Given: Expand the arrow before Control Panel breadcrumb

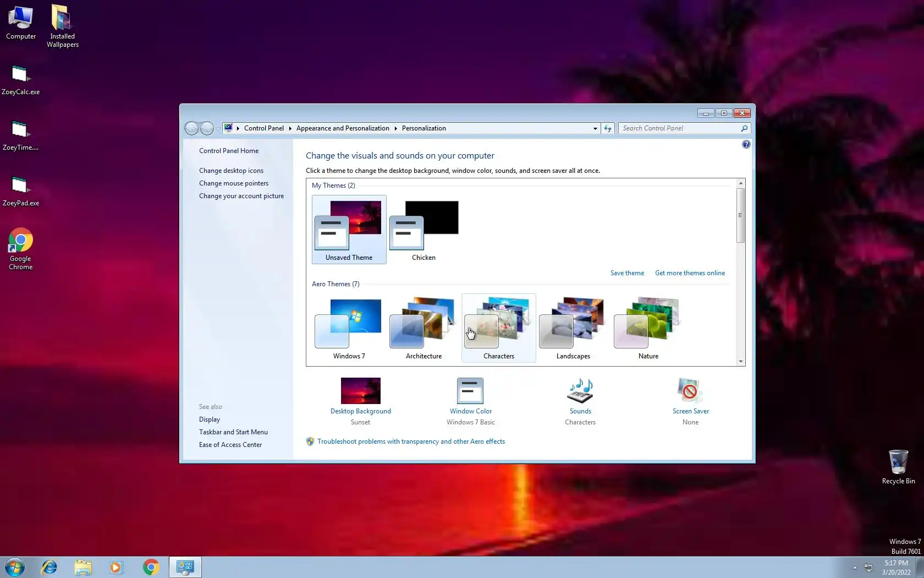Looking at the screenshot, I should tap(238, 128).
